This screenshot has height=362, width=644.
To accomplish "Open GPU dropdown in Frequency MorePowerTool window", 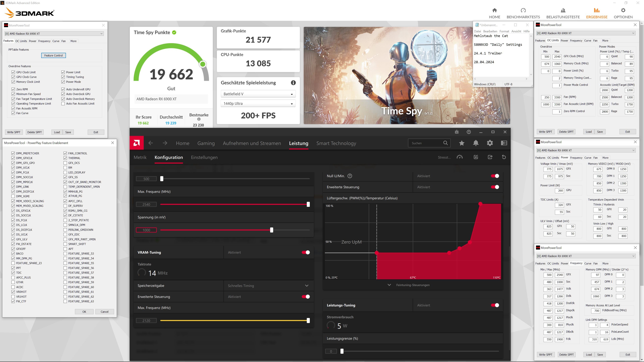I will 586,256.
